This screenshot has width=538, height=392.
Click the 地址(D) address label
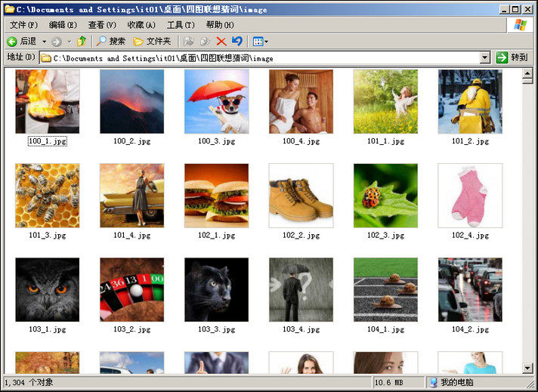coord(21,57)
